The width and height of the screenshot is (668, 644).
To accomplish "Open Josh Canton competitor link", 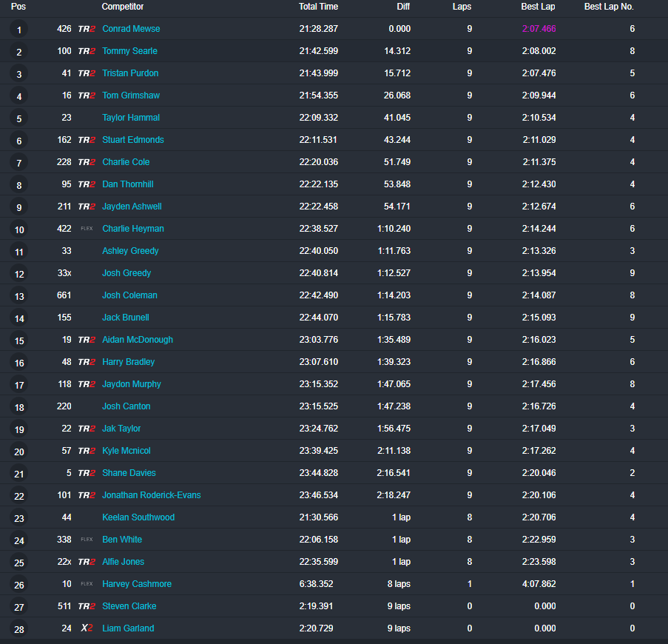I will coord(126,406).
